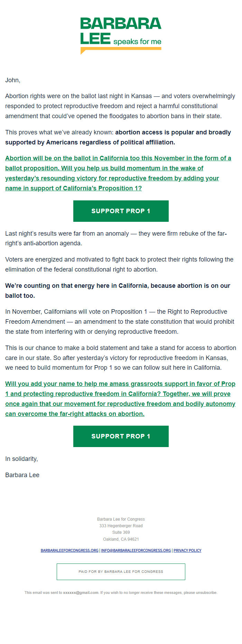
Task: Click the bold 'We're counting on that energy' sentence
Action: pyautogui.click(x=118, y=291)
